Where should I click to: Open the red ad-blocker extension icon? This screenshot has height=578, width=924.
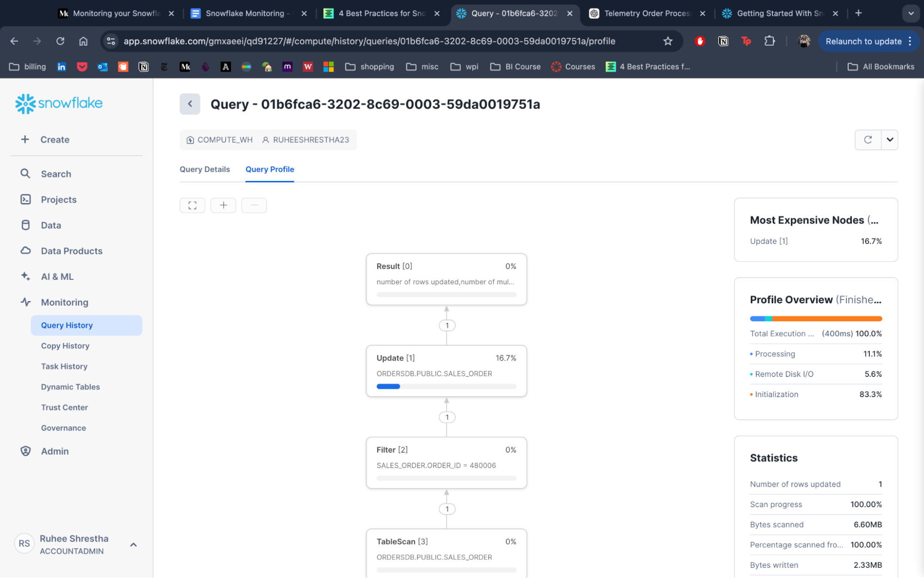(x=700, y=41)
